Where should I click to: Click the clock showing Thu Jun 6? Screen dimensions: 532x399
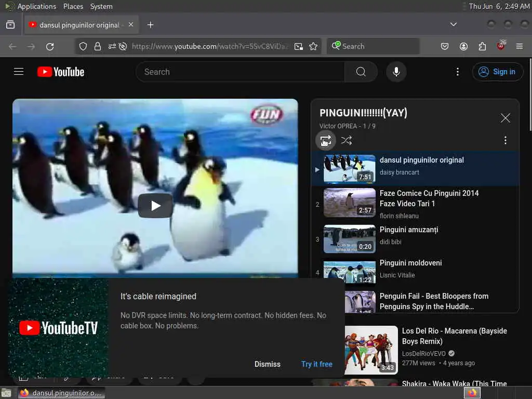pyautogui.click(x=499, y=6)
